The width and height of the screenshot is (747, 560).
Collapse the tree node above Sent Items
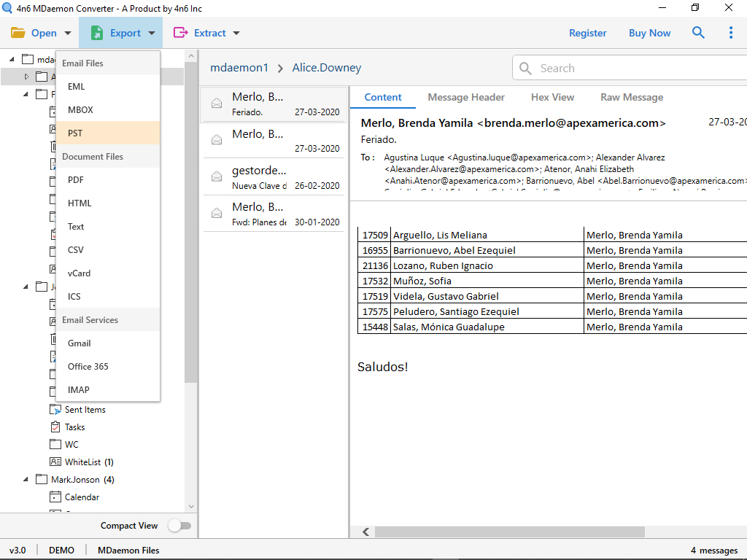26,287
